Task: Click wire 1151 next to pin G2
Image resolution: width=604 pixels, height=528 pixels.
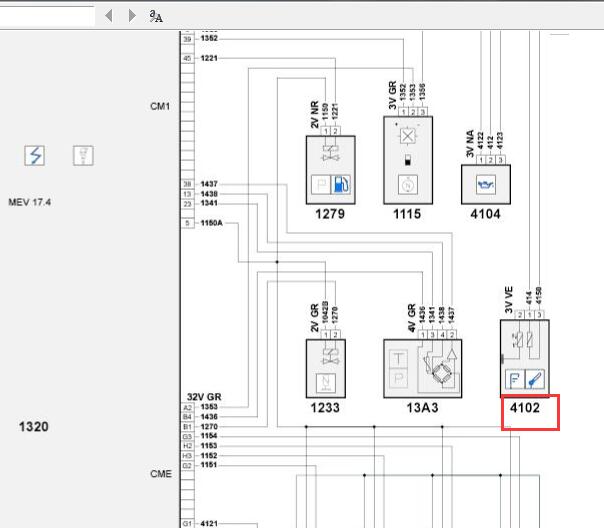Action: 209,465
